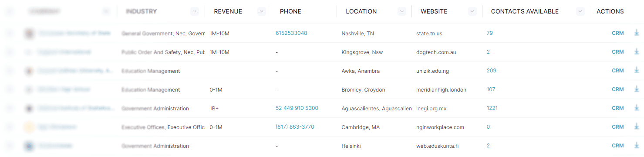Click the (617) 863-3770 phone link
The image size is (644, 157).
point(295,127)
